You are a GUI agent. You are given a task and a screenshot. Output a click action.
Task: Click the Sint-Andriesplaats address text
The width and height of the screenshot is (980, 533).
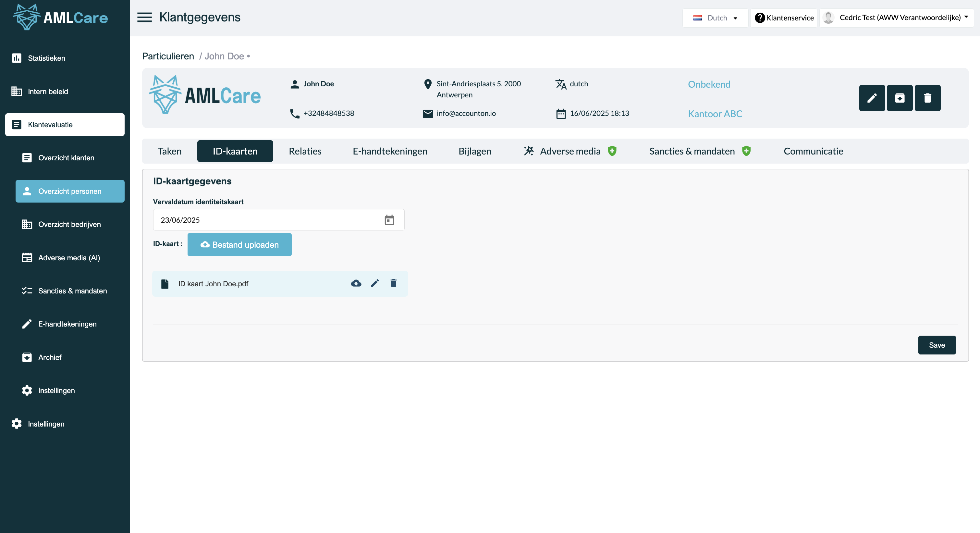pos(479,89)
